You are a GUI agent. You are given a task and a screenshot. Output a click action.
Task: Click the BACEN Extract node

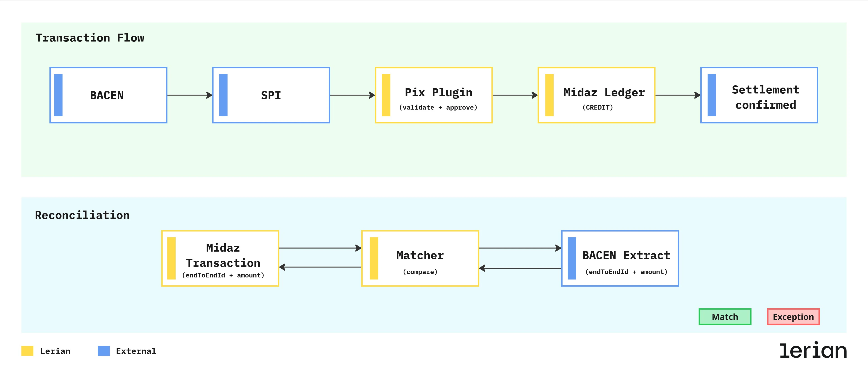(620, 258)
